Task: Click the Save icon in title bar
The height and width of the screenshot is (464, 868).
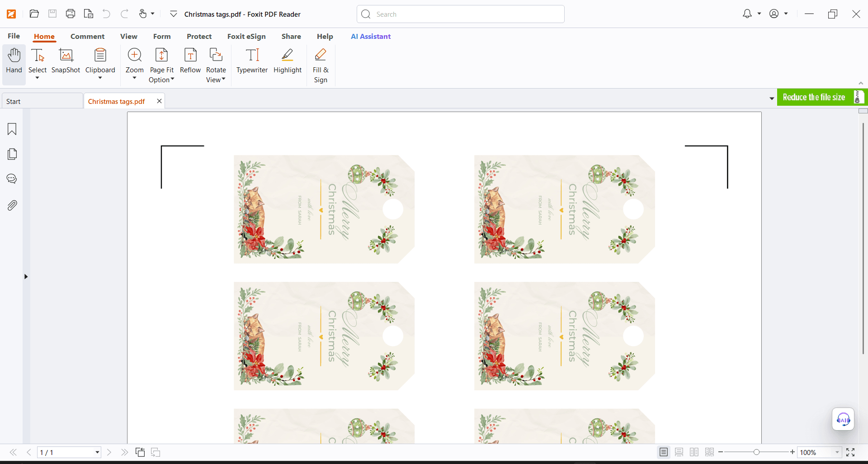Action: coord(52,14)
